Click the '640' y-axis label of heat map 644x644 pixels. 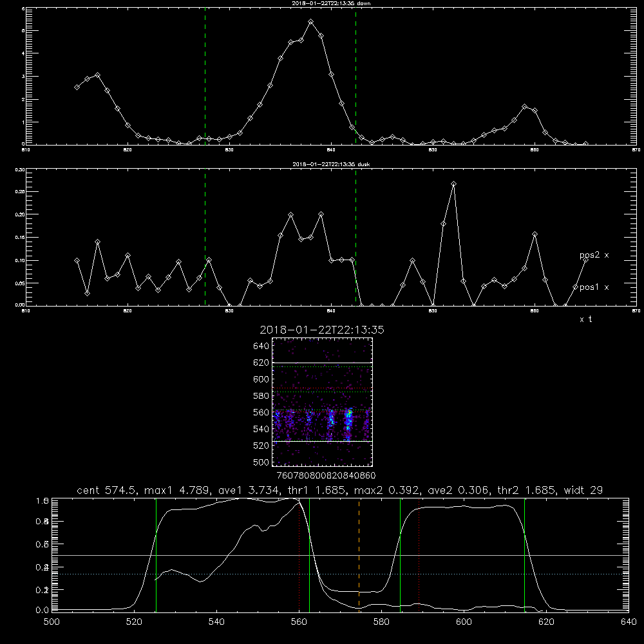(x=261, y=346)
